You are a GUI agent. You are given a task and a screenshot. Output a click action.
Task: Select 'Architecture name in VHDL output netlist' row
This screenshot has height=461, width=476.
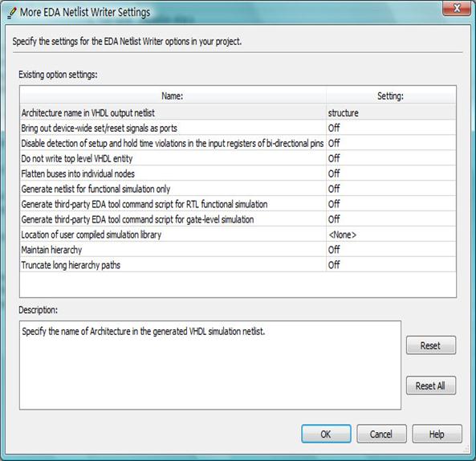click(x=238, y=112)
